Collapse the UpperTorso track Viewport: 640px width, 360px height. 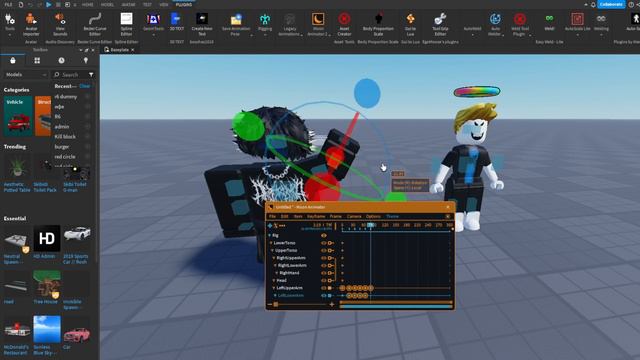tap(272, 250)
